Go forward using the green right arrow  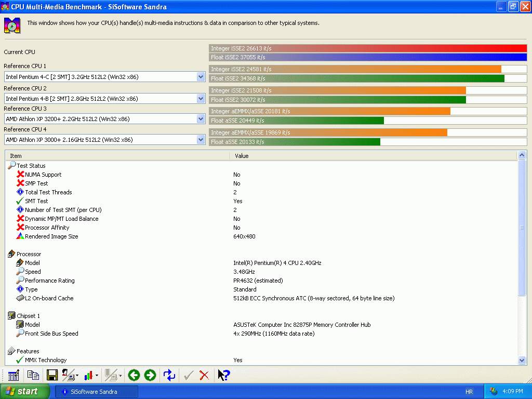[x=150, y=375]
